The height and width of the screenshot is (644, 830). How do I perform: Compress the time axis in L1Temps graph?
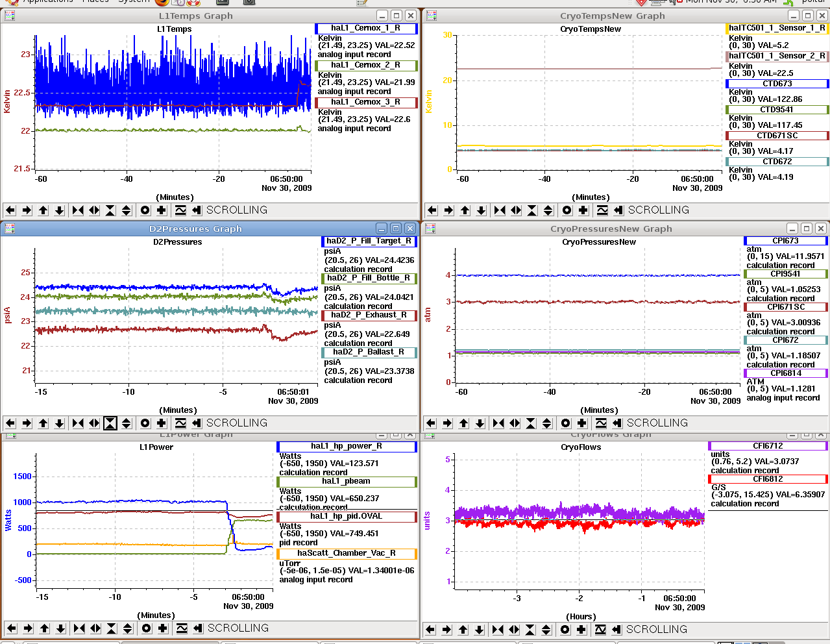(78, 210)
